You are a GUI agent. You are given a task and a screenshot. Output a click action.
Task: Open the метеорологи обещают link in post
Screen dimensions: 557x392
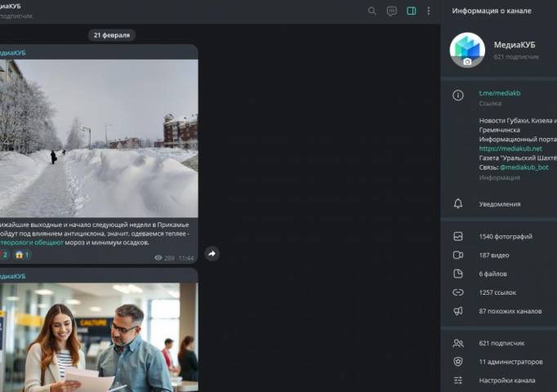(32, 243)
